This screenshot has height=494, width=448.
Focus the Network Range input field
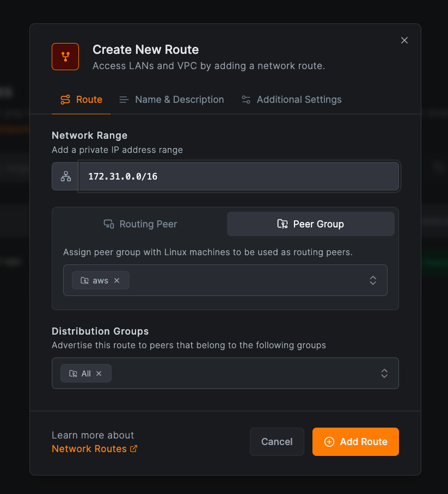[238, 176]
